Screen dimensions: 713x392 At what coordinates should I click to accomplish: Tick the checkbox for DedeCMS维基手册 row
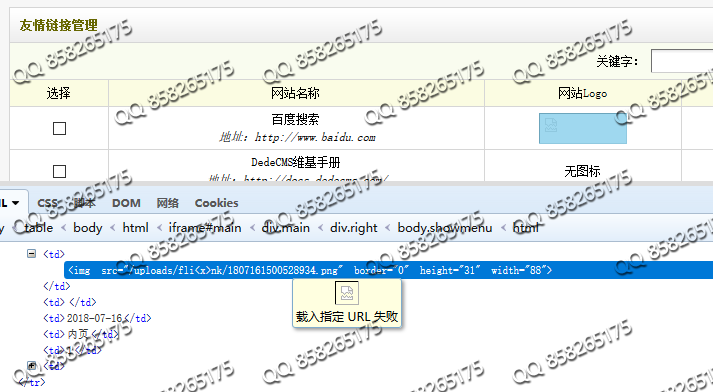(60, 171)
